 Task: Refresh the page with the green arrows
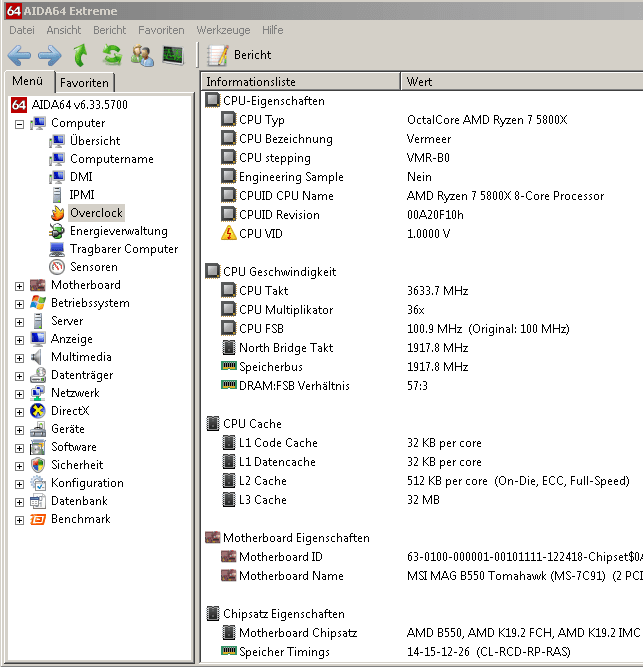(x=112, y=55)
